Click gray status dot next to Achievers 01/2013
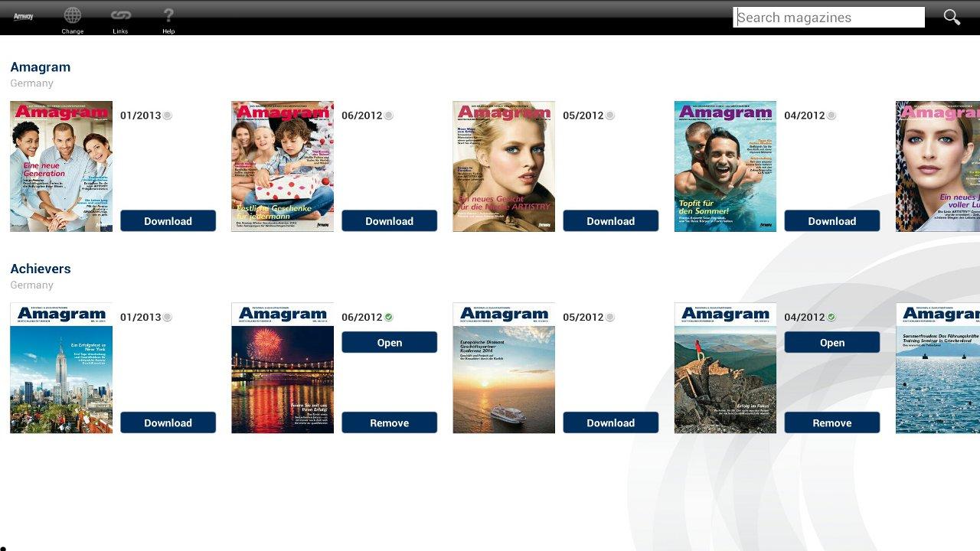The width and height of the screenshot is (980, 551). pos(167,317)
